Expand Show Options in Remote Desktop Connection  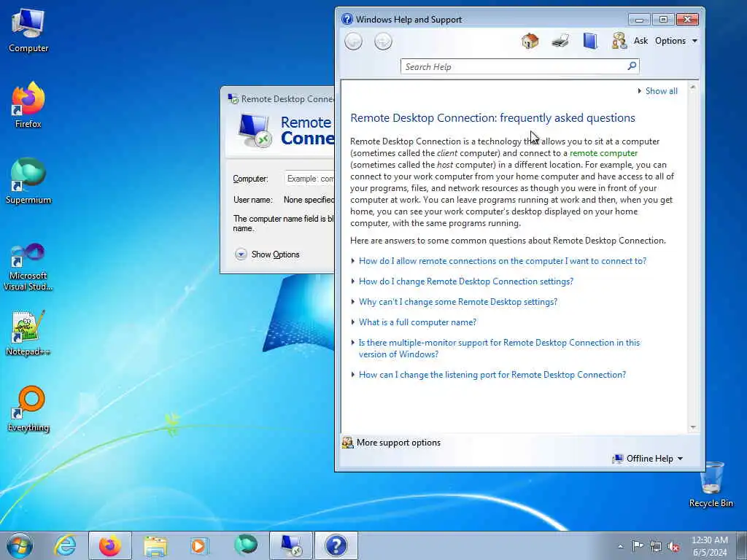(267, 254)
